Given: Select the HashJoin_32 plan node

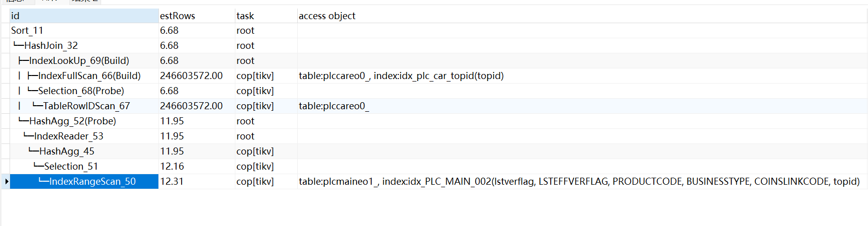Looking at the screenshot, I should tap(51, 46).
